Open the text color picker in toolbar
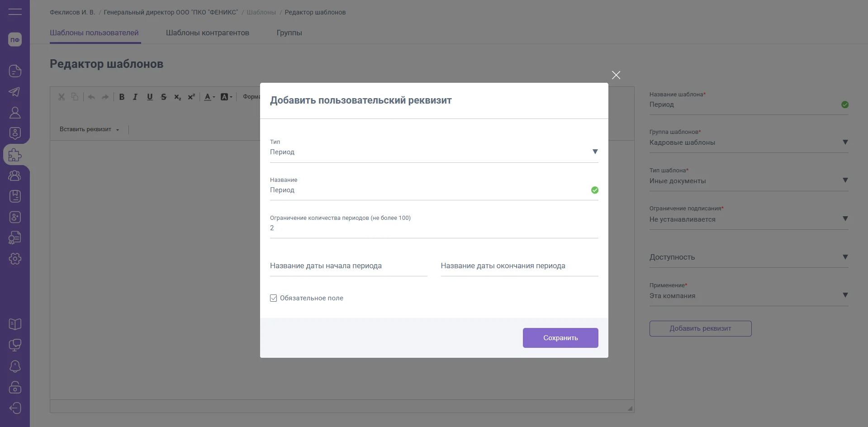The height and width of the screenshot is (427, 868). pos(209,97)
